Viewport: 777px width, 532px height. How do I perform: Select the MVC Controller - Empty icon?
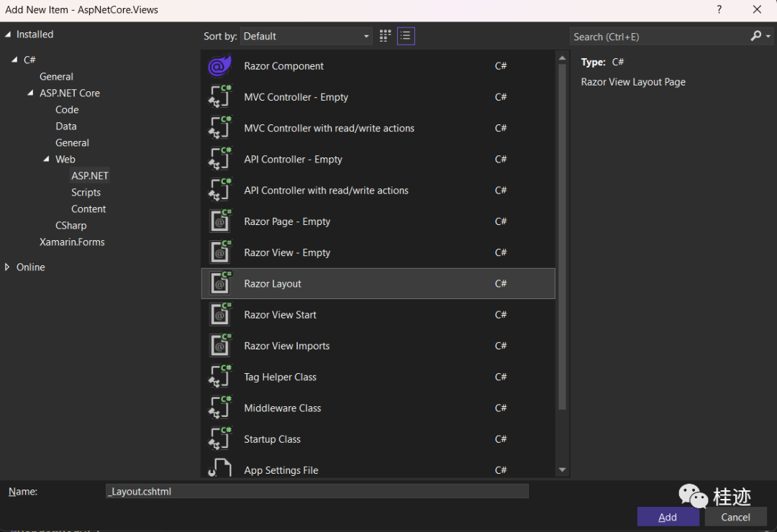pyautogui.click(x=220, y=97)
